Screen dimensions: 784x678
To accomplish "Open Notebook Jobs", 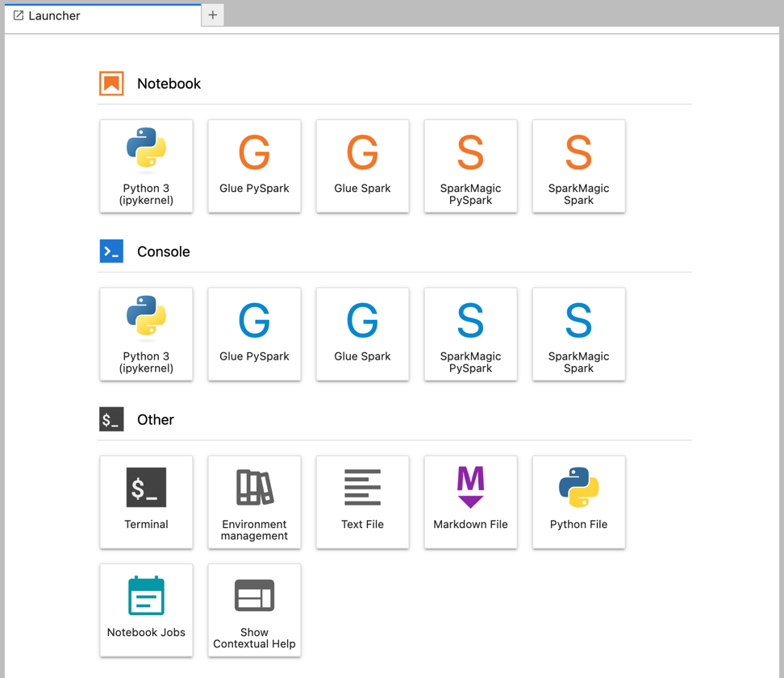I will (146, 610).
